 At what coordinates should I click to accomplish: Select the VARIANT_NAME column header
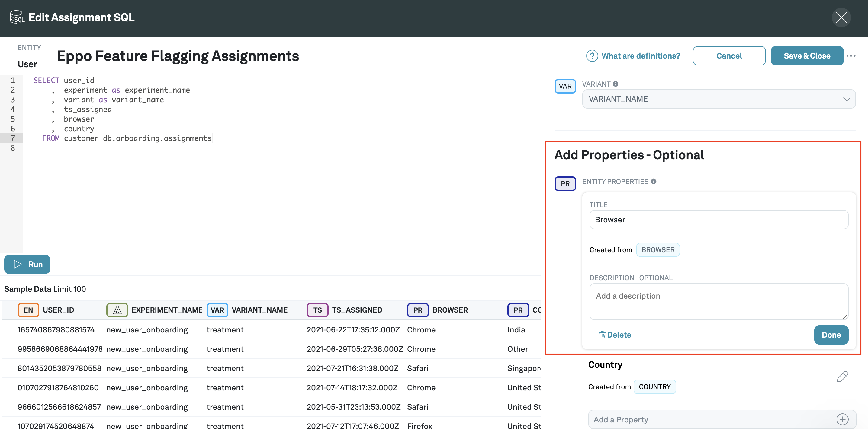click(x=259, y=310)
